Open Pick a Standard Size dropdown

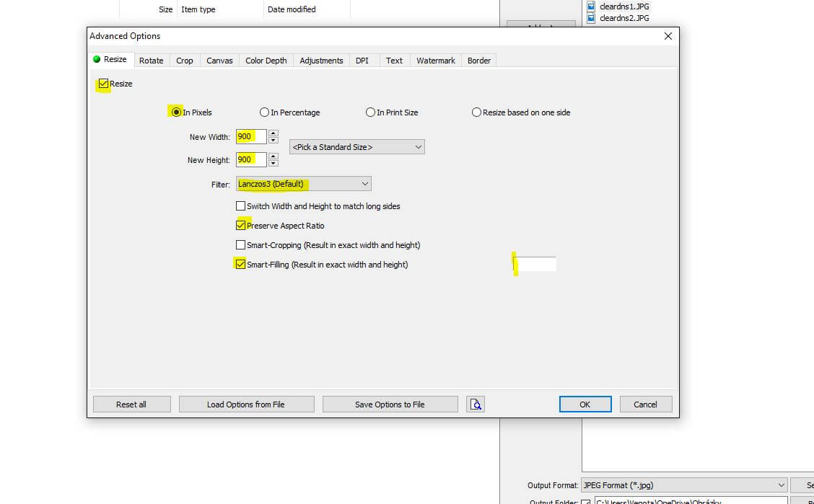pos(356,147)
